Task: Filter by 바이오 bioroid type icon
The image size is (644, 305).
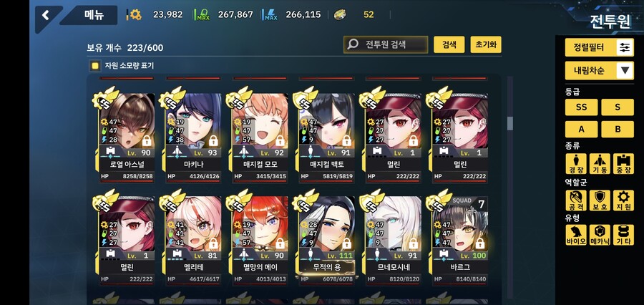Action: coord(575,235)
